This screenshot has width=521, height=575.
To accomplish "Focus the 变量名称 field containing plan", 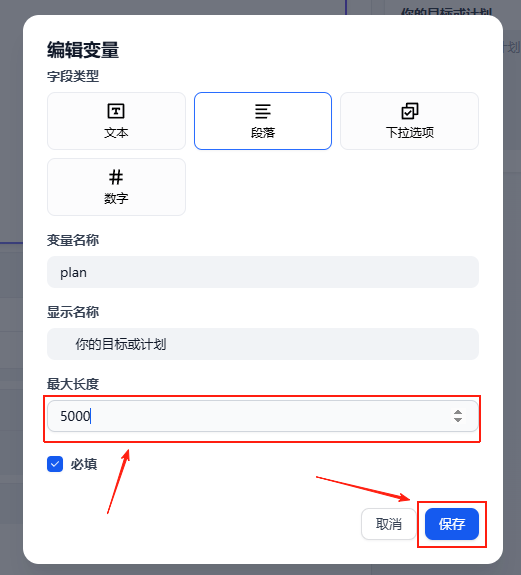I will pyautogui.click(x=263, y=272).
